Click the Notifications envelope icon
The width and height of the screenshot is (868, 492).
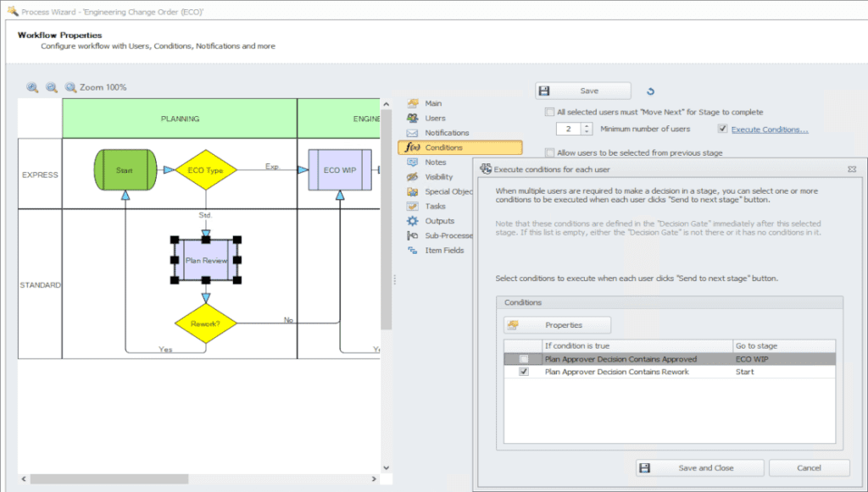413,133
